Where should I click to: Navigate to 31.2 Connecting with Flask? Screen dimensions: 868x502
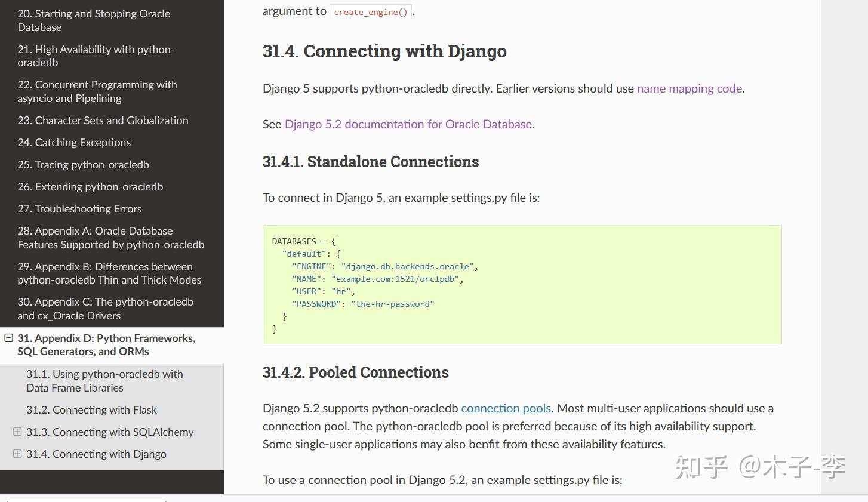coord(91,409)
